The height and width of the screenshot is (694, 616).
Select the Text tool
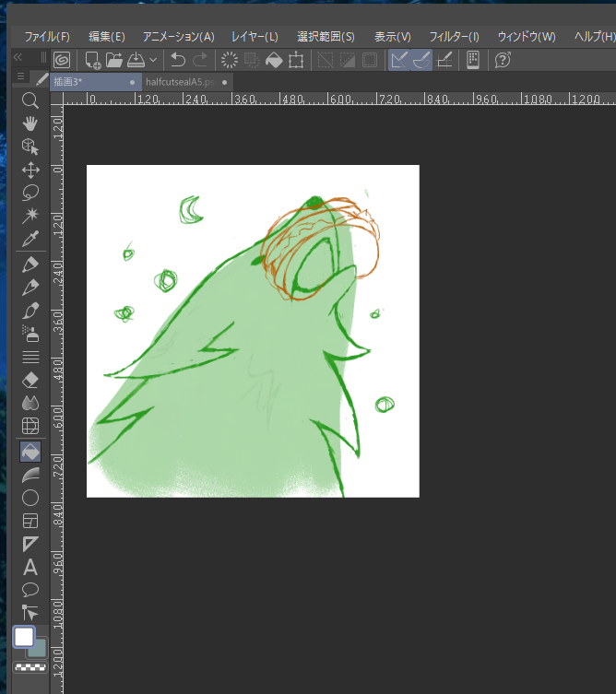pyautogui.click(x=30, y=567)
